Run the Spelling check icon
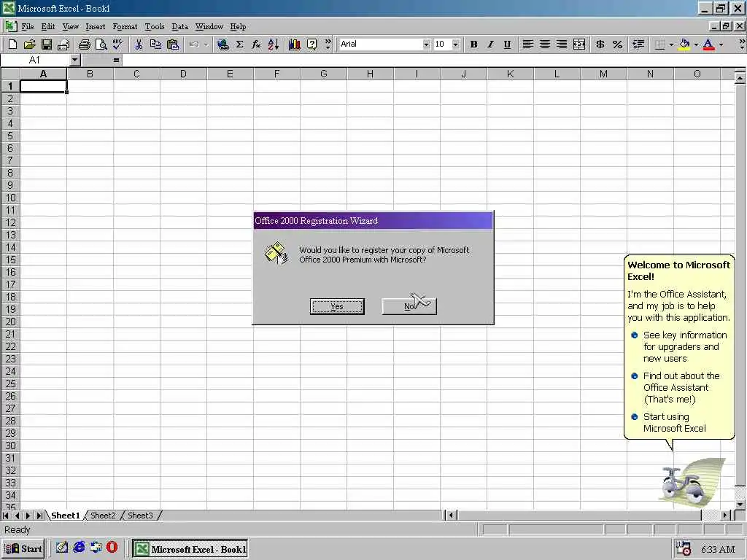 117,44
